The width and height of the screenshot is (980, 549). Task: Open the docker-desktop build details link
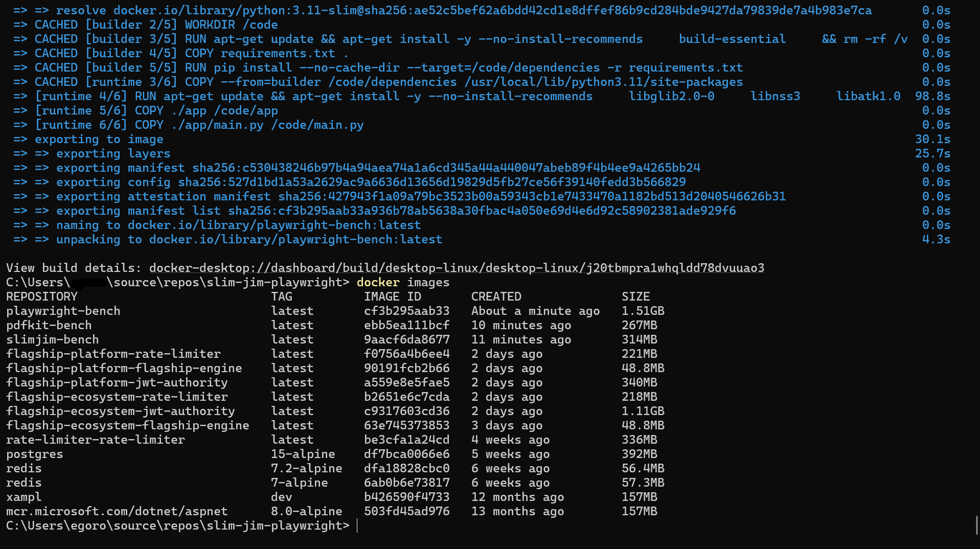pos(457,268)
